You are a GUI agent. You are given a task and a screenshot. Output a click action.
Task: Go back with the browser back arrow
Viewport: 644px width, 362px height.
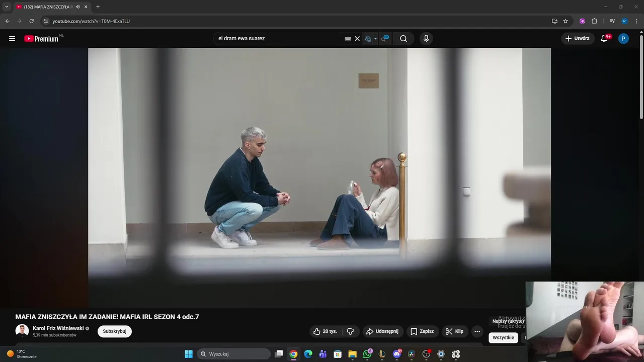coord(7,21)
